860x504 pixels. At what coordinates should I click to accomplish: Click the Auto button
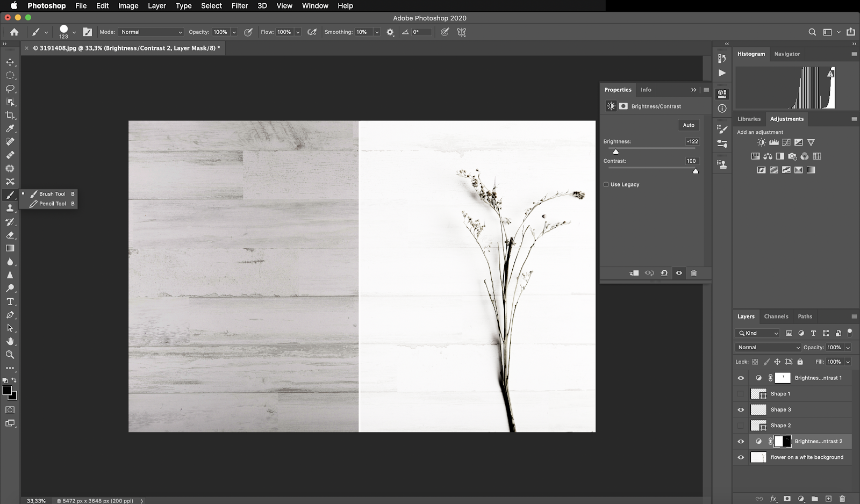pyautogui.click(x=689, y=125)
